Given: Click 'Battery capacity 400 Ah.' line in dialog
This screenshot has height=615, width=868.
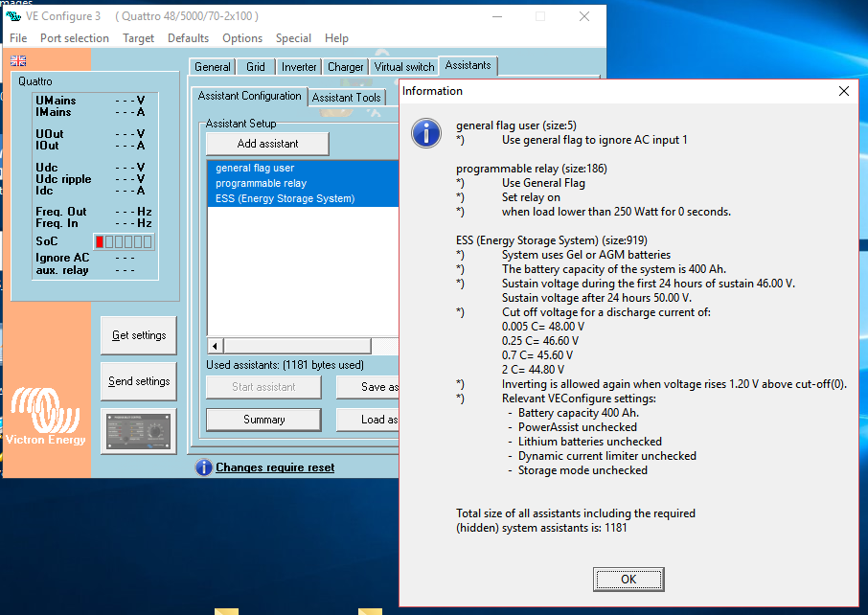Looking at the screenshot, I should pyautogui.click(x=578, y=413).
